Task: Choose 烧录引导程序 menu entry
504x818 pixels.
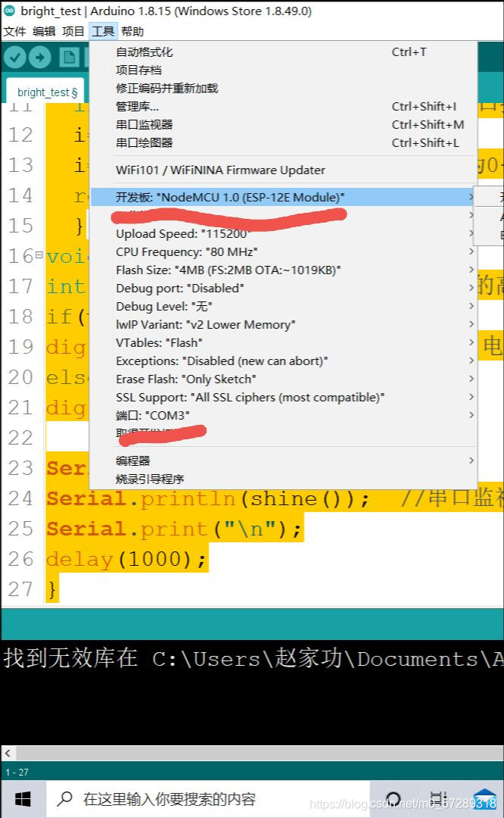Action: point(283,479)
